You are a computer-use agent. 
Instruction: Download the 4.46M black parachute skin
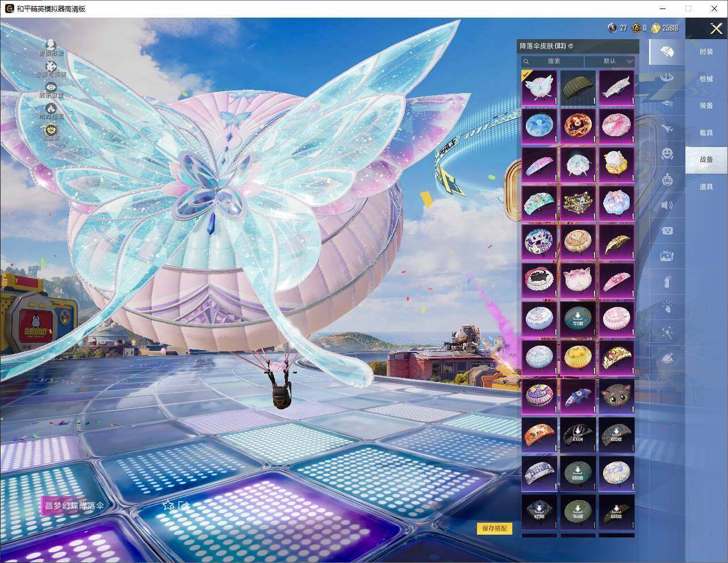[x=578, y=435]
